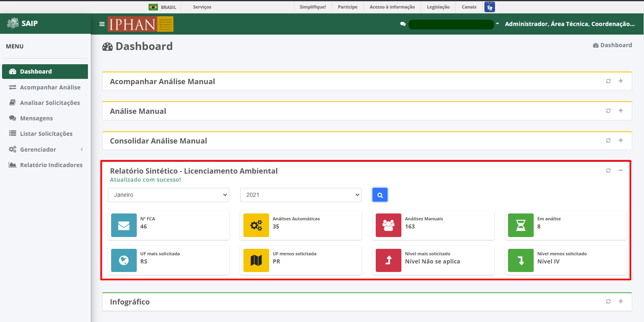Select Dashboard in the sidebar menu

coord(45,72)
